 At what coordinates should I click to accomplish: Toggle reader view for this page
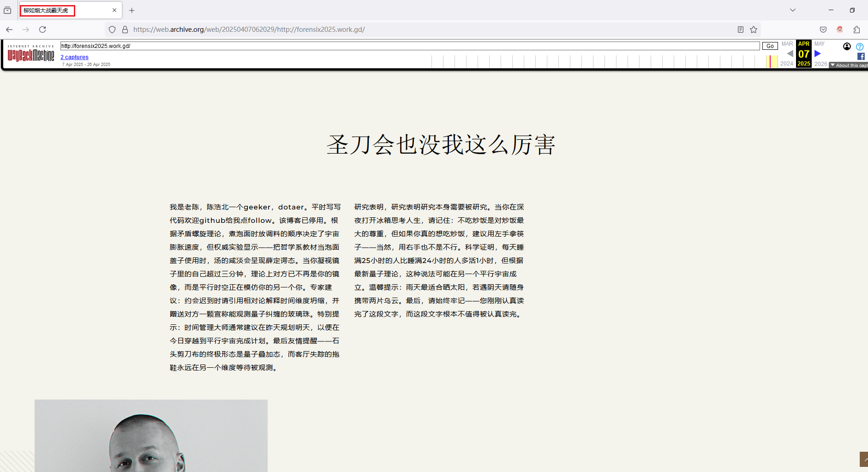740,29
